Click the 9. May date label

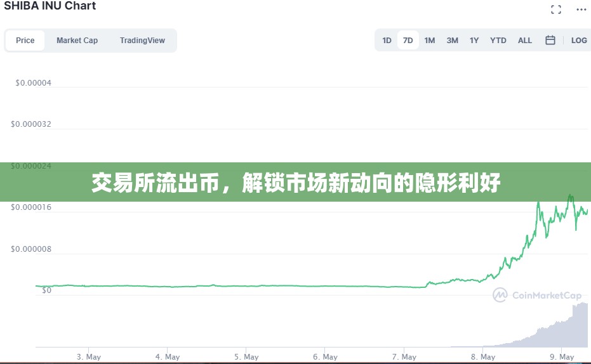[x=562, y=357]
